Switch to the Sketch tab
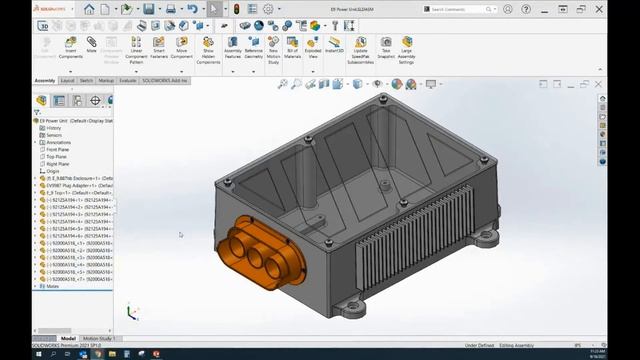This screenshot has width=640, height=360. coord(86,81)
